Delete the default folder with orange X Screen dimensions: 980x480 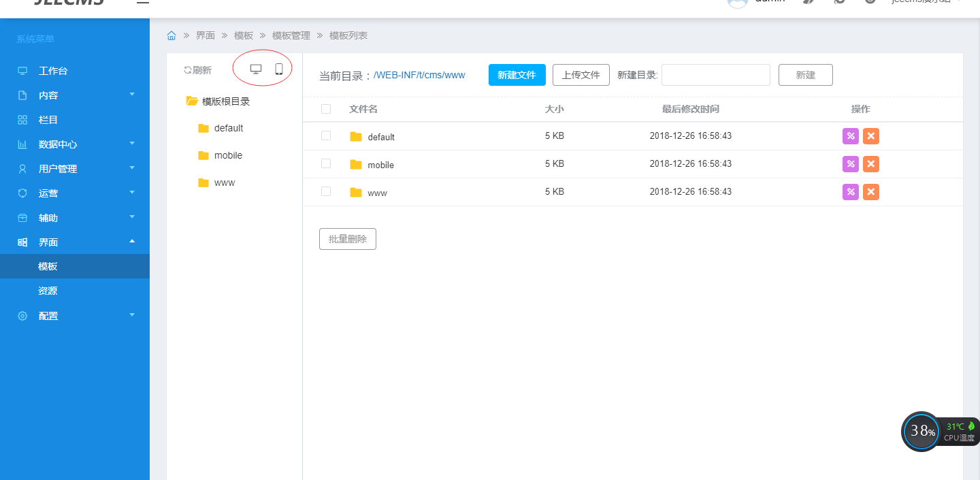[x=870, y=136]
